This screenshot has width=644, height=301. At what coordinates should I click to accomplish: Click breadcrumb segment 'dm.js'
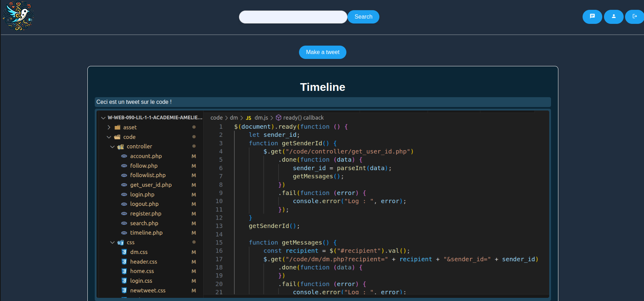[x=261, y=118]
